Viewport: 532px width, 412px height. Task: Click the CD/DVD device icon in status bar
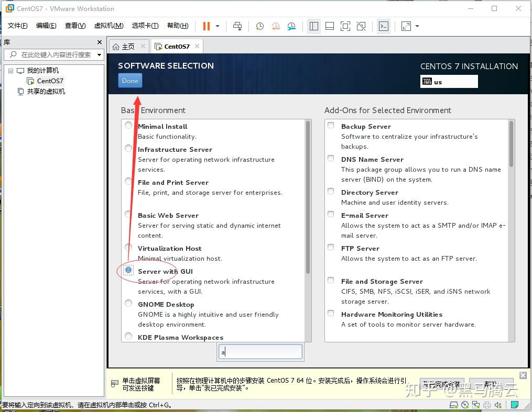click(x=465, y=404)
